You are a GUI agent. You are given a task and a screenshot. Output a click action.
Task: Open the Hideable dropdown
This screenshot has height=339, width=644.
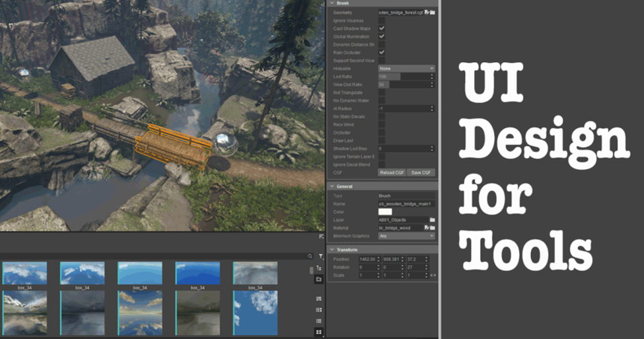[x=406, y=68]
